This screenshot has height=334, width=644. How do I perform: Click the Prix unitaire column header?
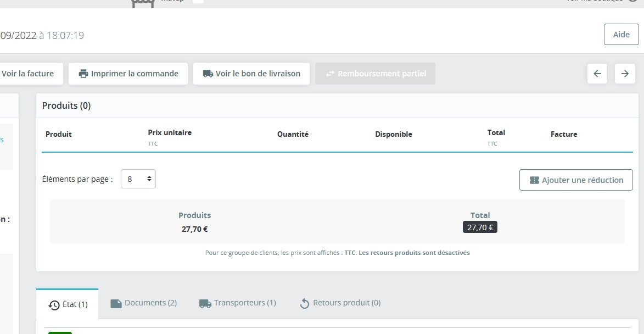(x=170, y=133)
